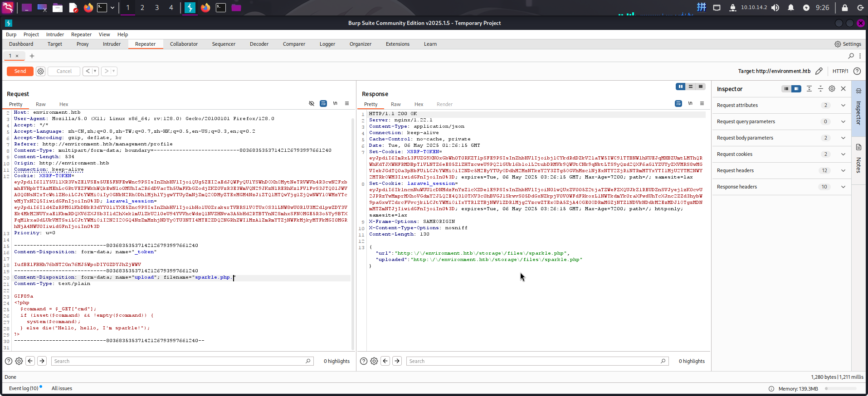Screen dimensions: 868x396
Task: Open Response panel hamburger options menu
Action: point(702,103)
